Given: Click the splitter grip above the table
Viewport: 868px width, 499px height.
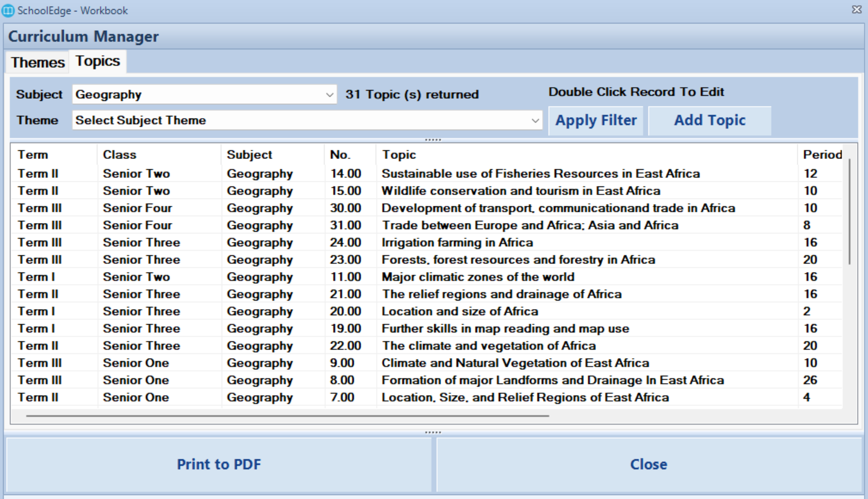Looking at the screenshot, I should (433, 140).
